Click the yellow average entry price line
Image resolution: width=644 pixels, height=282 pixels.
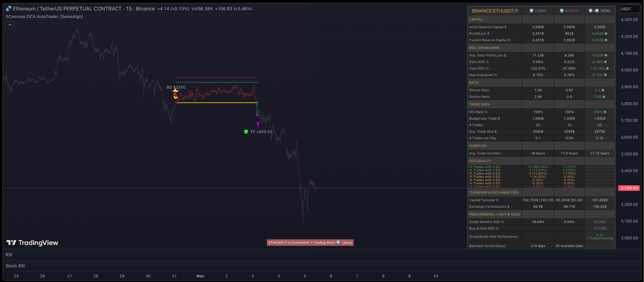216,103
